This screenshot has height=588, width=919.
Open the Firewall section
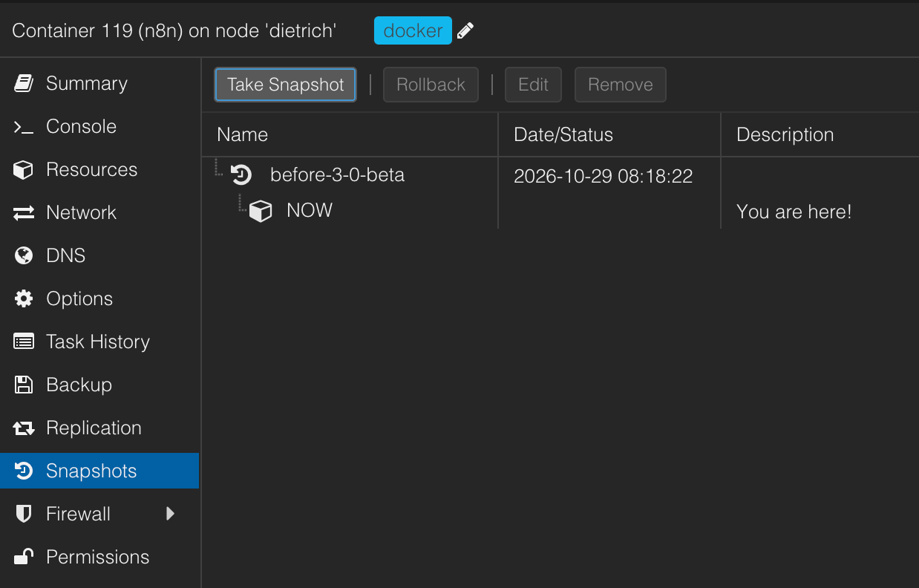point(99,514)
